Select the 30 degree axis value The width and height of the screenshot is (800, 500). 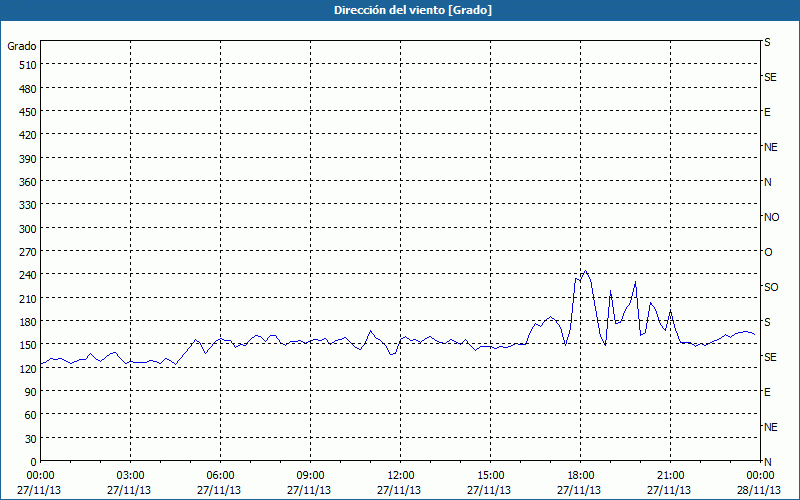coord(31,439)
